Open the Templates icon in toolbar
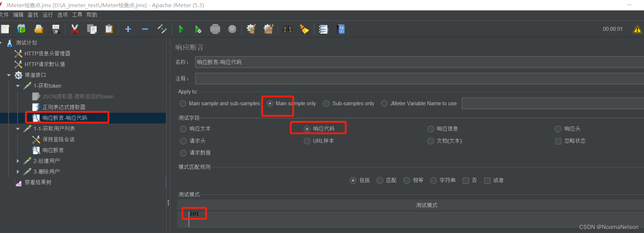Screen dimensions: 644x233 pyautogui.click(x=21, y=29)
